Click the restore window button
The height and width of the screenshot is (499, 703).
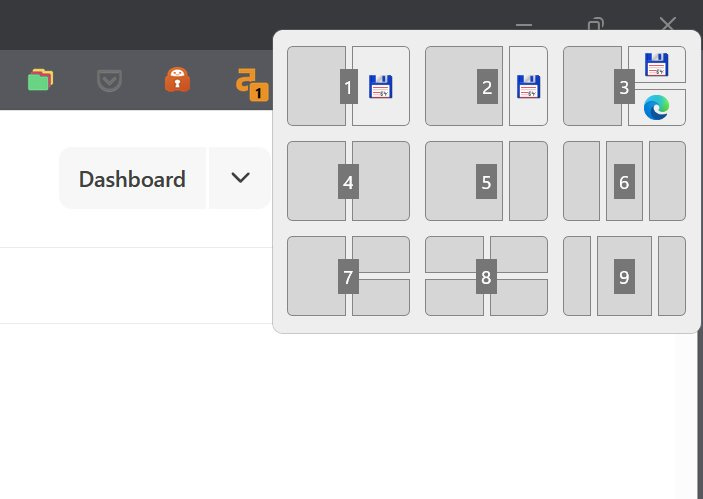point(596,24)
